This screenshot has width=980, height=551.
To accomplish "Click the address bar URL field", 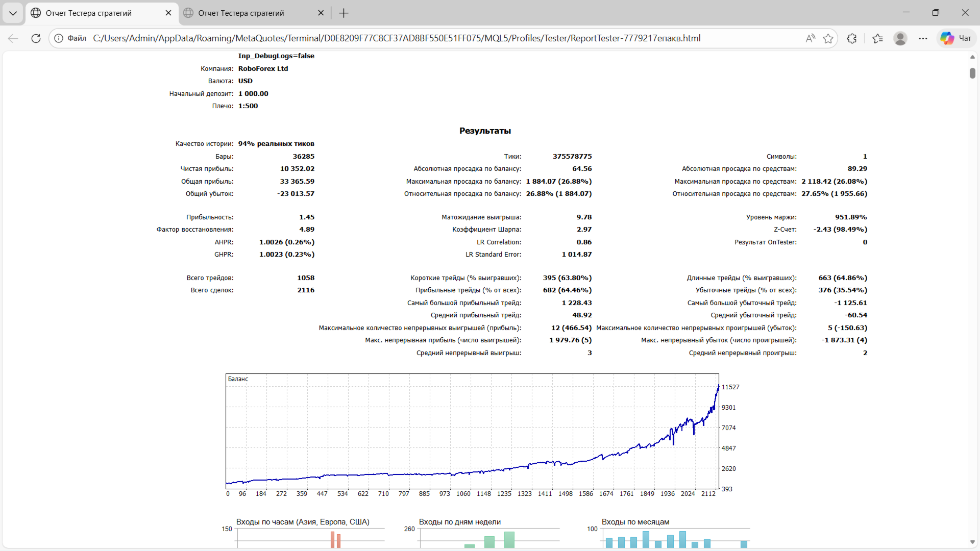I will (396, 38).
